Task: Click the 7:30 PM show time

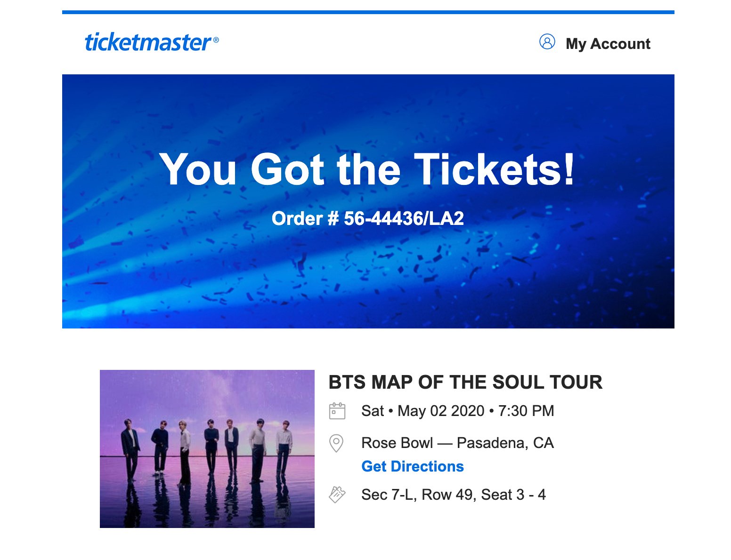Action: (x=526, y=411)
